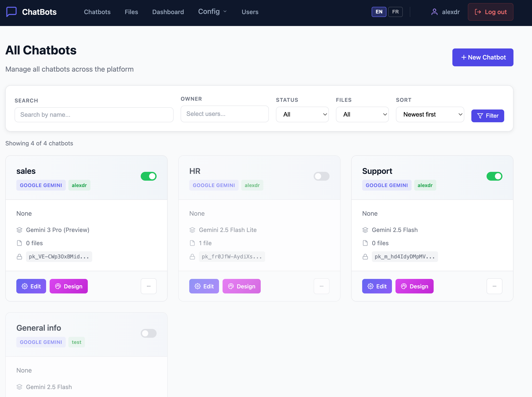Click the layers icon in the Support card
Image resolution: width=532 pixels, height=397 pixels.
[x=365, y=230]
